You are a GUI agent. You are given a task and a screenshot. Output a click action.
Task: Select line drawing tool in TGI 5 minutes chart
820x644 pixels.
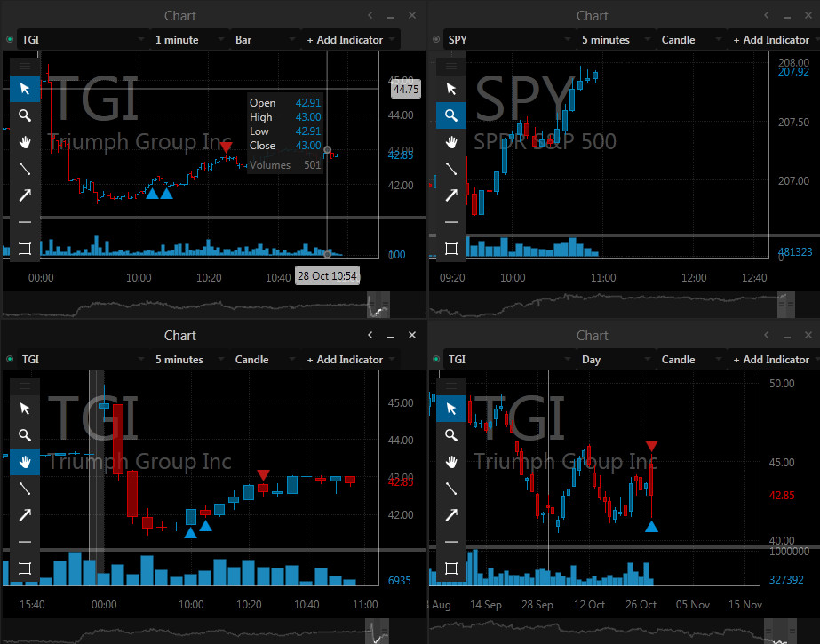tap(25, 489)
